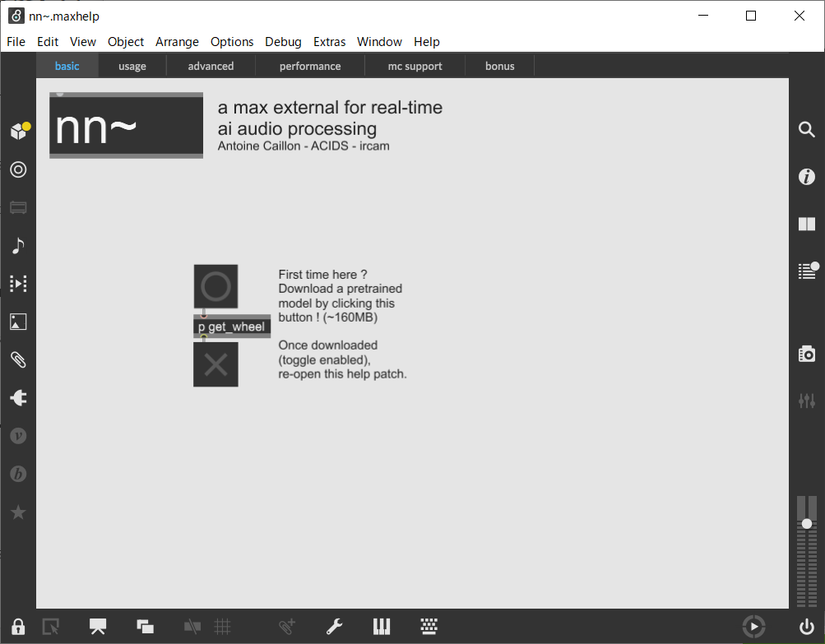
Task: Open the patcher windows icon in bottom toolbar
Action: pyautogui.click(x=146, y=627)
